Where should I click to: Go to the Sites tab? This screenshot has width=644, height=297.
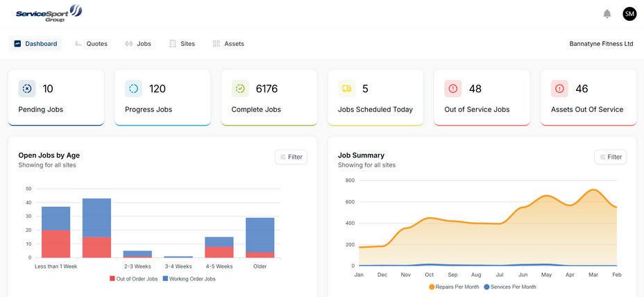183,44
